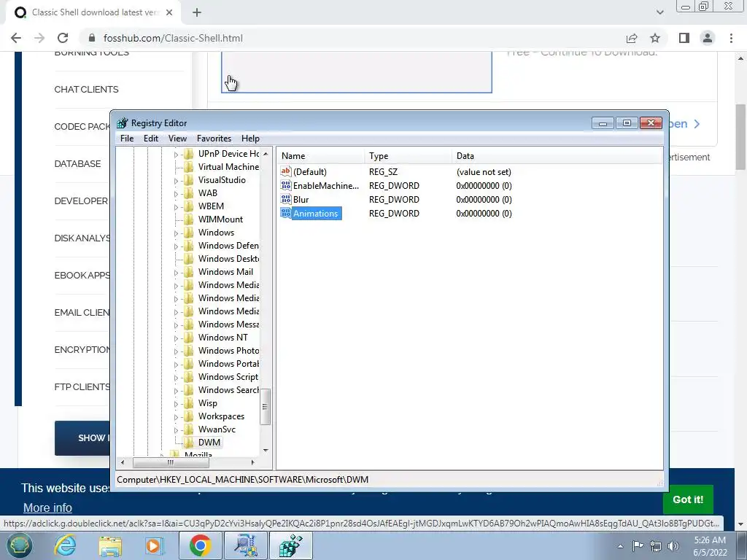Image resolution: width=747 pixels, height=560 pixels.
Task: Click the fosshub address bar URL
Action: point(173,38)
